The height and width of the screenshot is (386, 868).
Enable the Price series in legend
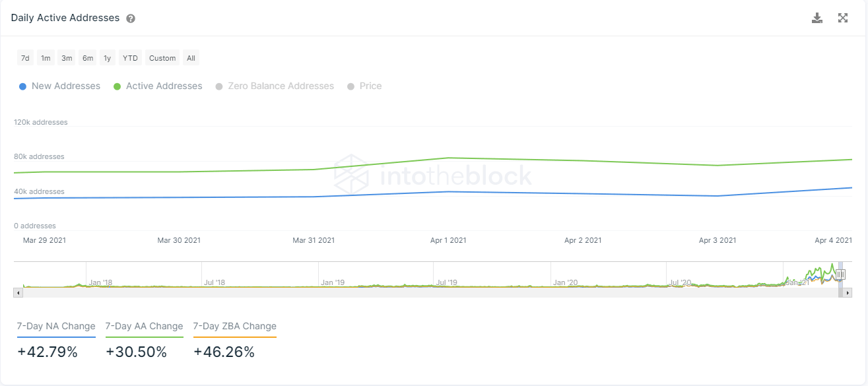click(x=364, y=86)
